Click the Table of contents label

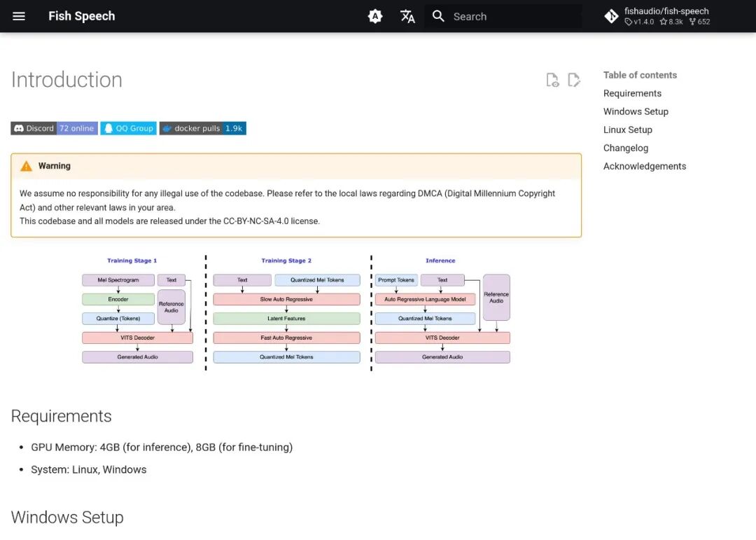640,75
